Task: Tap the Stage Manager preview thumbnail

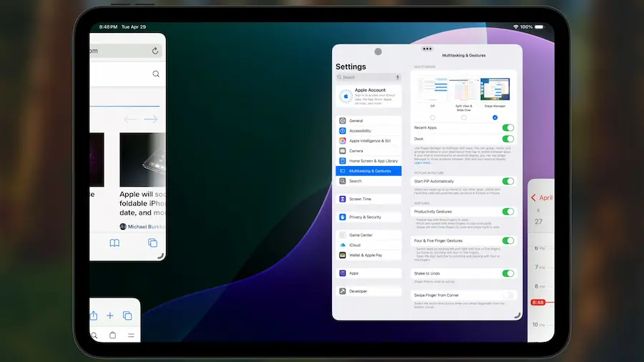Action: [494, 90]
